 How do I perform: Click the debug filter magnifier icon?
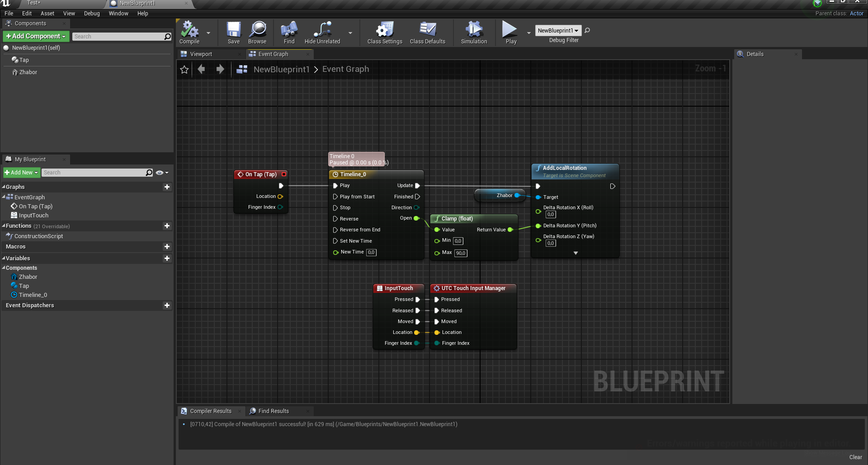pos(587,30)
